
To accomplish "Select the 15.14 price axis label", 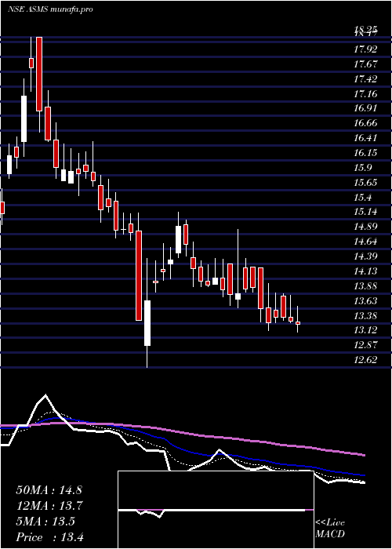I will 365,212.
